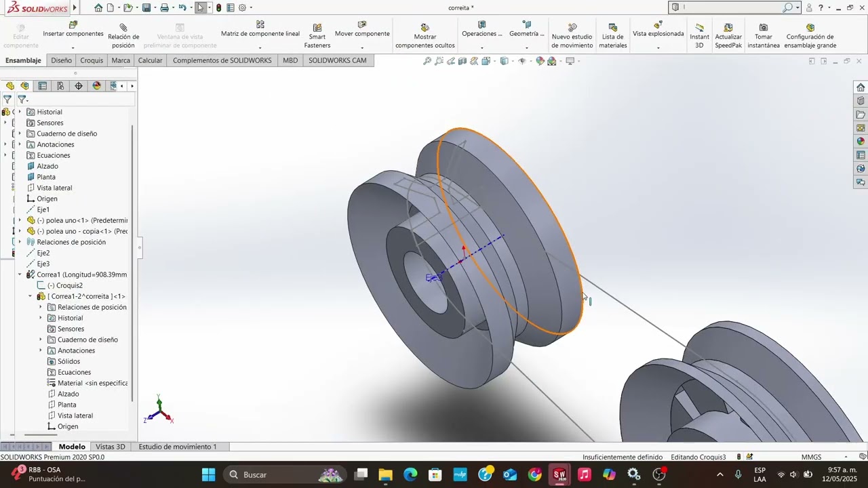Switch to Vistas 3D bottom tab
Screen dimensions: 868x488
click(111, 447)
